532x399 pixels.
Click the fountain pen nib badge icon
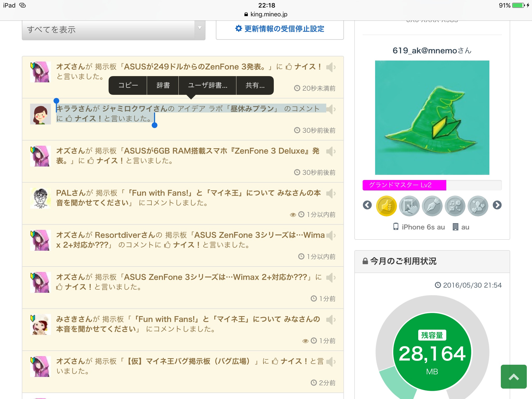tap(432, 206)
